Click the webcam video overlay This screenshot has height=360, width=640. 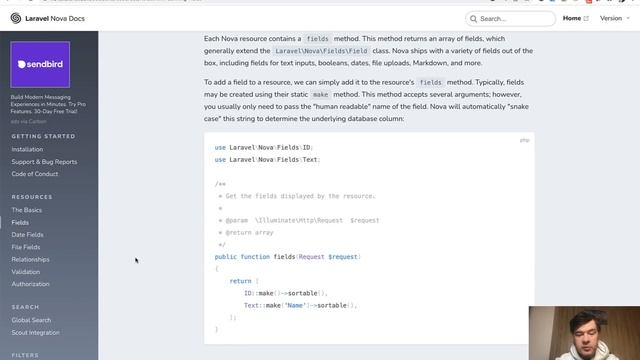pos(584,333)
